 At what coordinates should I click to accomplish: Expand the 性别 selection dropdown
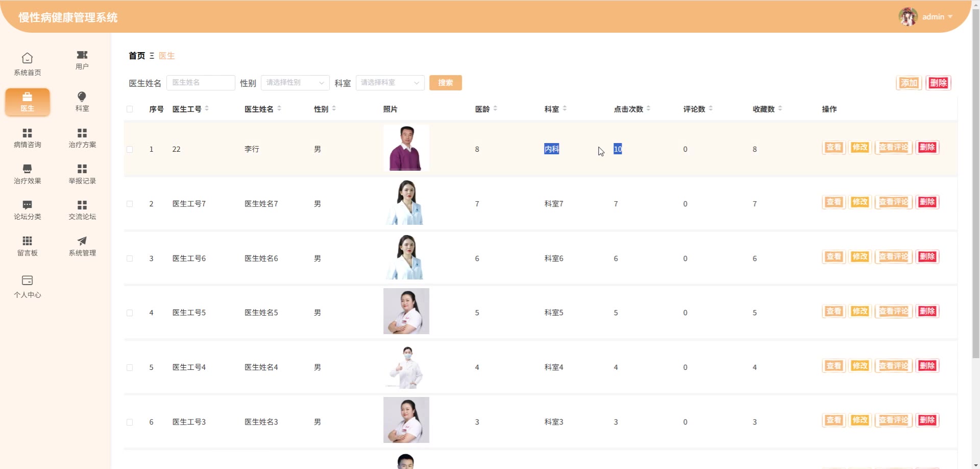pos(295,83)
